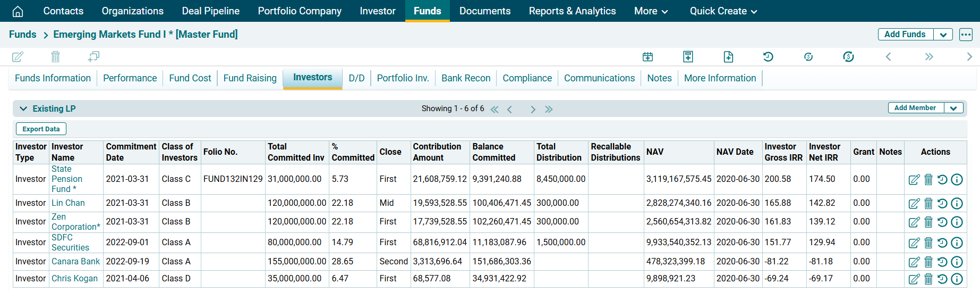
Task: Click the Export Data button
Action: 41,129
